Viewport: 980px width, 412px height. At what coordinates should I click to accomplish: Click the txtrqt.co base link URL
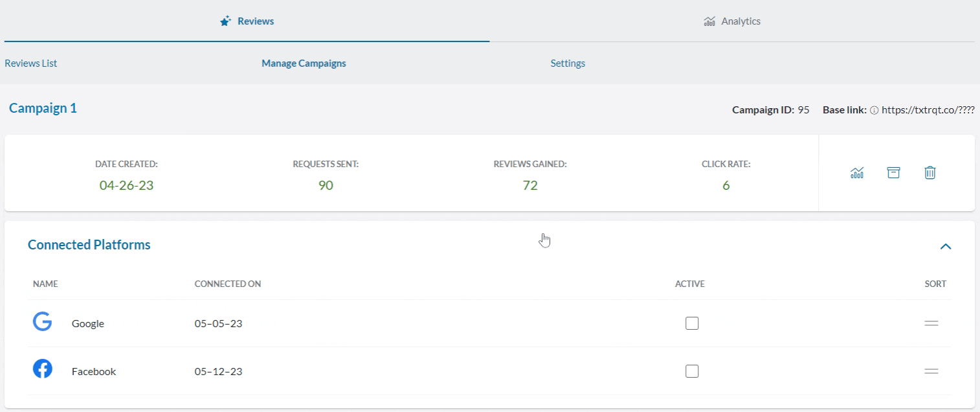[x=928, y=110]
